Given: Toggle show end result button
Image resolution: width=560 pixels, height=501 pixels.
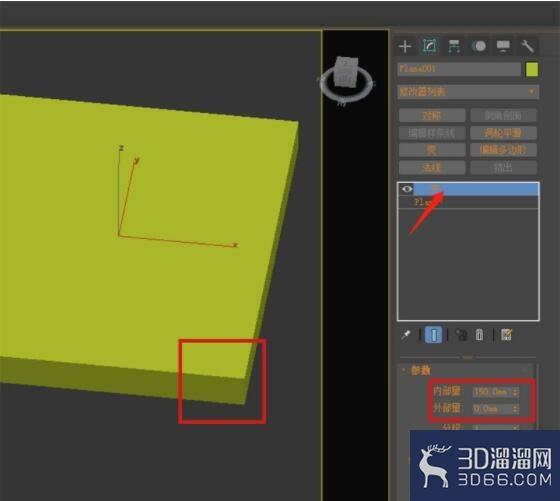Looking at the screenshot, I should click(x=433, y=335).
